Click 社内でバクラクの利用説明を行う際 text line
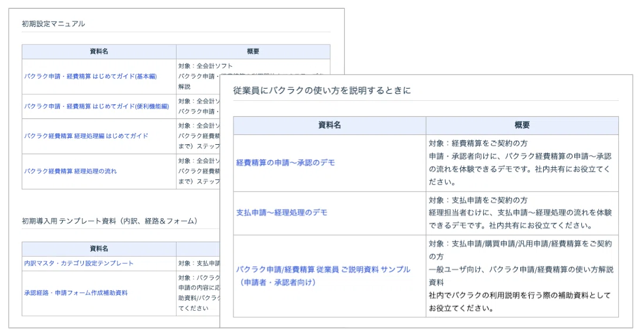The height and width of the screenshot is (336, 644). pos(520,296)
